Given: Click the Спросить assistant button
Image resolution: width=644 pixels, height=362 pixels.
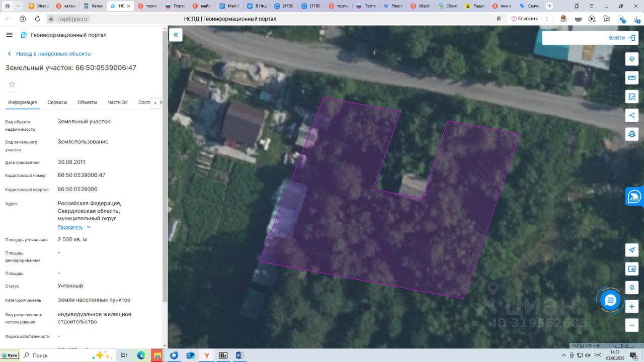Looking at the screenshot, I should [524, 19].
